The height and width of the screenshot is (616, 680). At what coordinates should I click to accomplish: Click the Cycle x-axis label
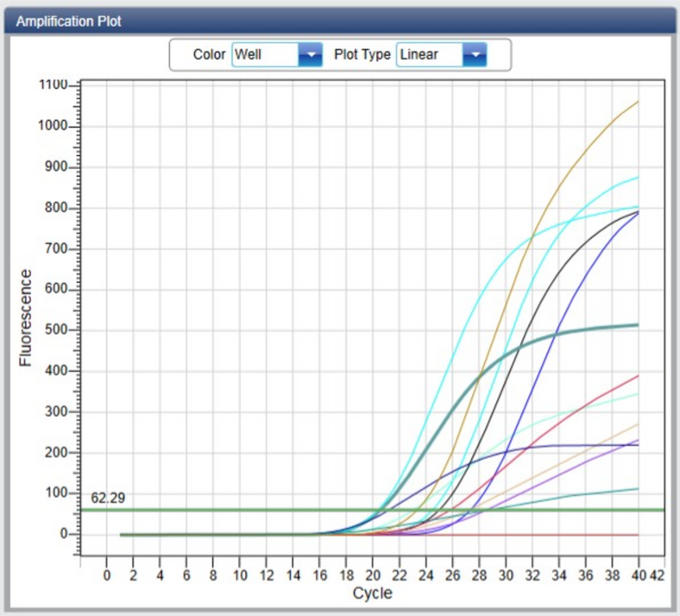point(372,594)
